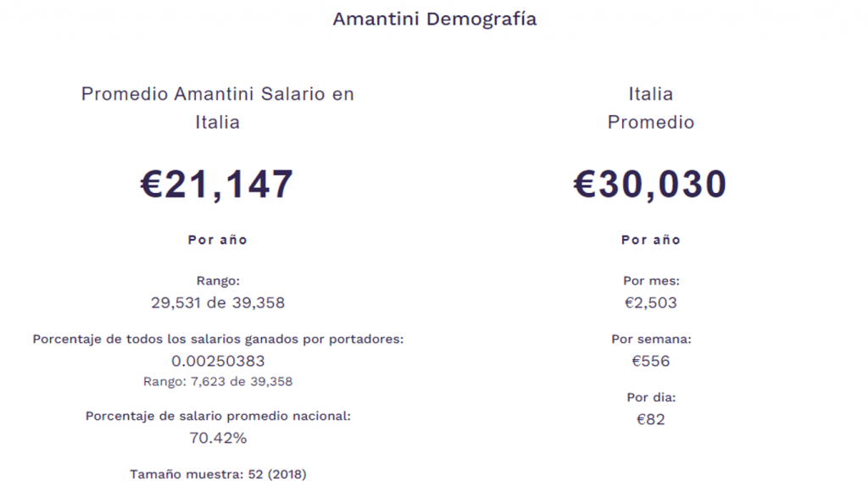Image resolution: width=868 pixels, height=487 pixels.
Task: Click the Italia Promedio heading
Action: click(650, 108)
